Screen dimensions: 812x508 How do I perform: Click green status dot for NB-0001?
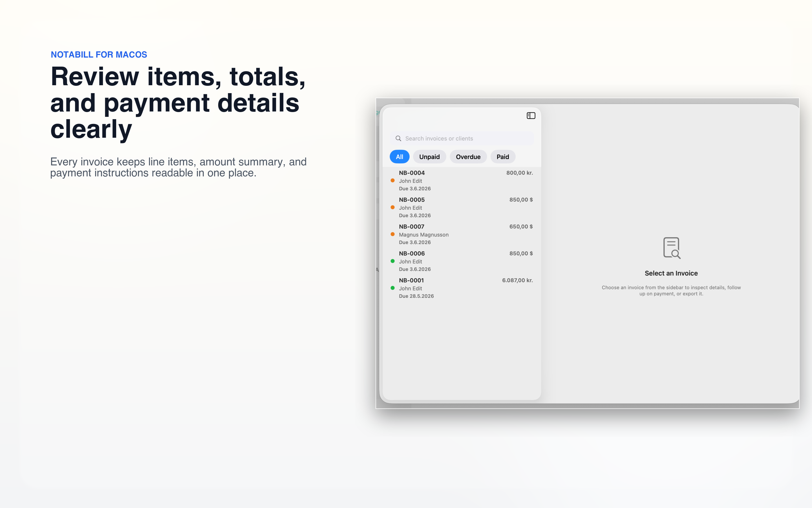tap(392, 288)
